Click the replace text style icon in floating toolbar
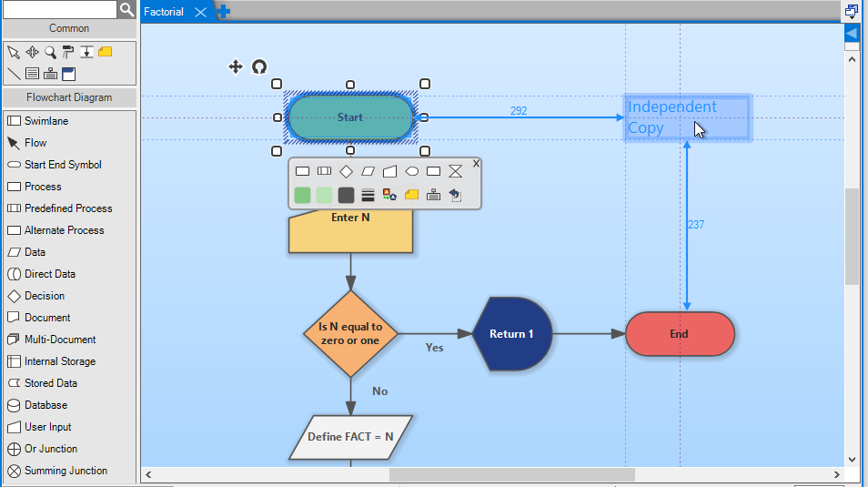This screenshot has width=868, height=487. [389, 195]
